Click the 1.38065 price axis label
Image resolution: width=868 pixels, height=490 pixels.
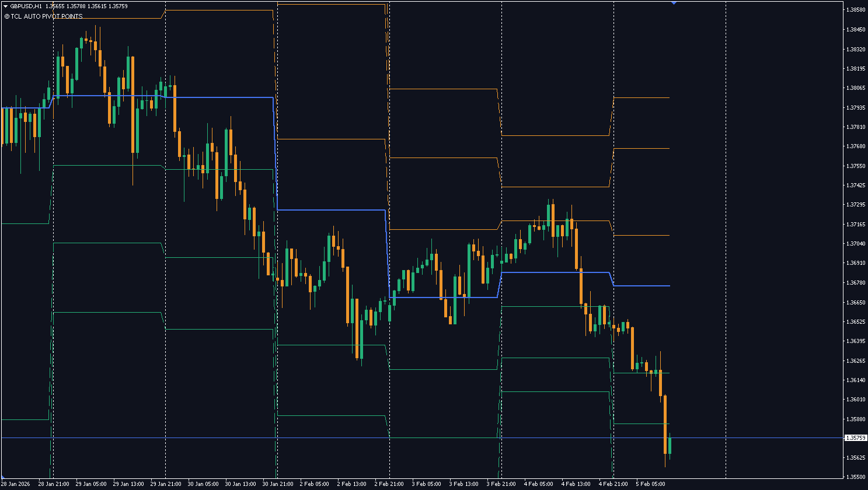coord(855,88)
